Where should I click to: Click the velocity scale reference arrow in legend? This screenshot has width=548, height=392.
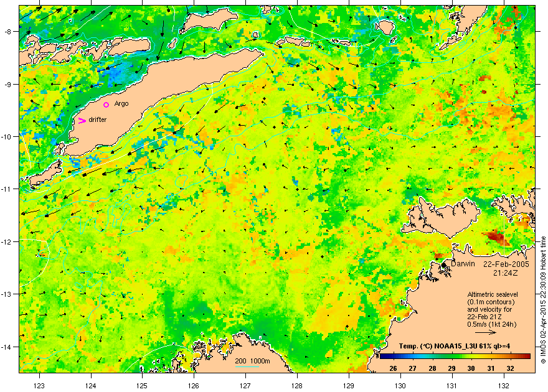pyautogui.click(x=486, y=332)
